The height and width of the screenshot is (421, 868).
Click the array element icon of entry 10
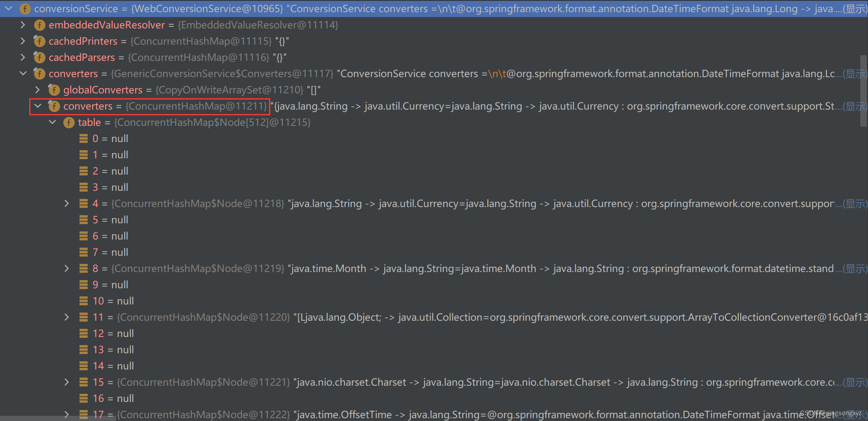84,301
